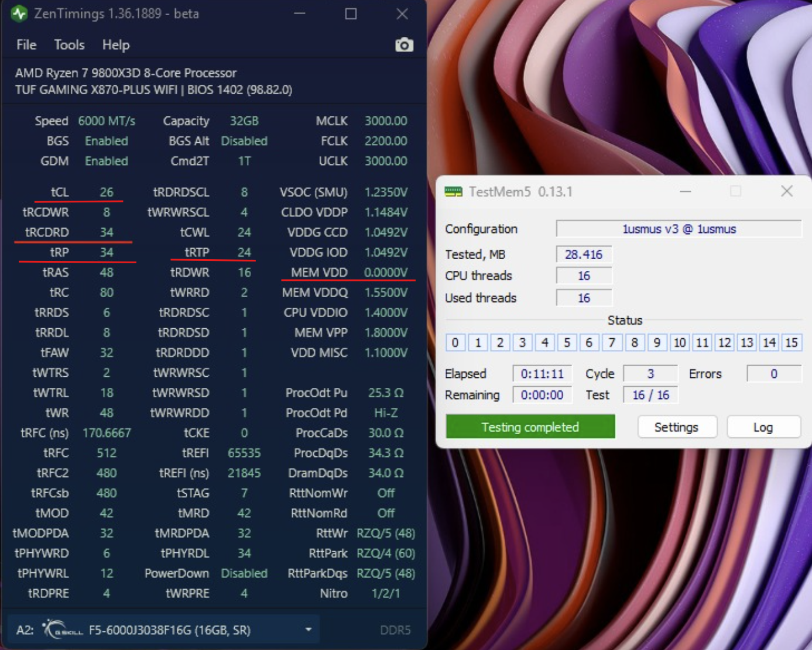The height and width of the screenshot is (650, 812).
Task: Click the green Testing completed button
Action: pyautogui.click(x=530, y=427)
